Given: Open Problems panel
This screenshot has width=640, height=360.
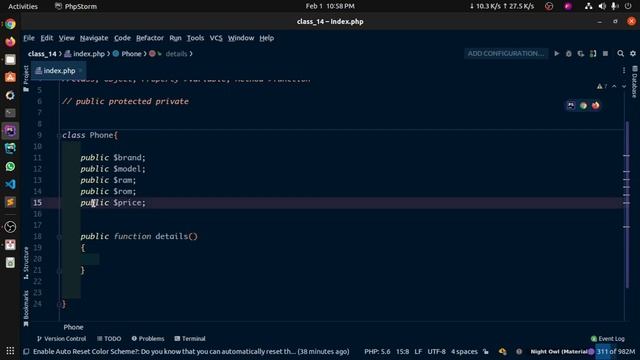Looking at the screenshot, I should click(148, 339).
